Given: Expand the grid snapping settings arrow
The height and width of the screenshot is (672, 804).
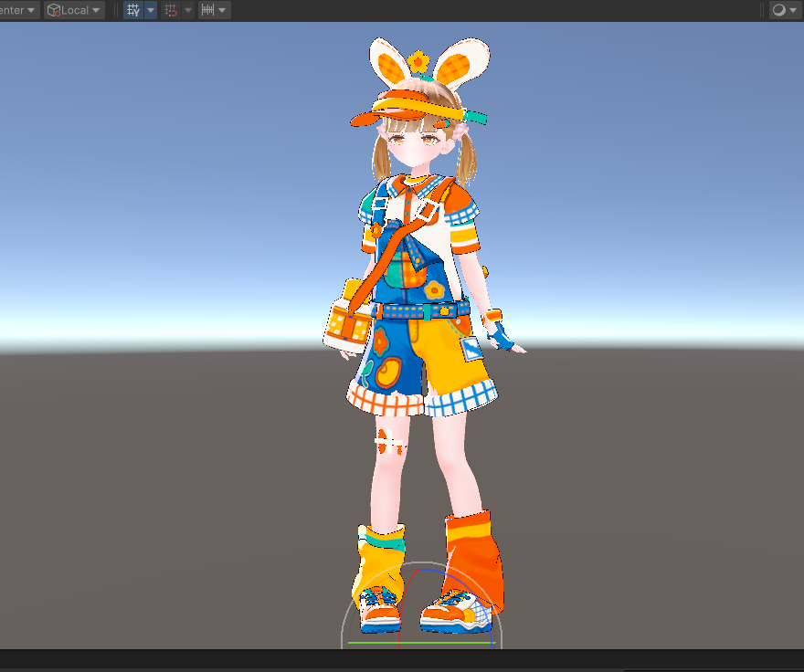Looking at the screenshot, I should point(188,10).
